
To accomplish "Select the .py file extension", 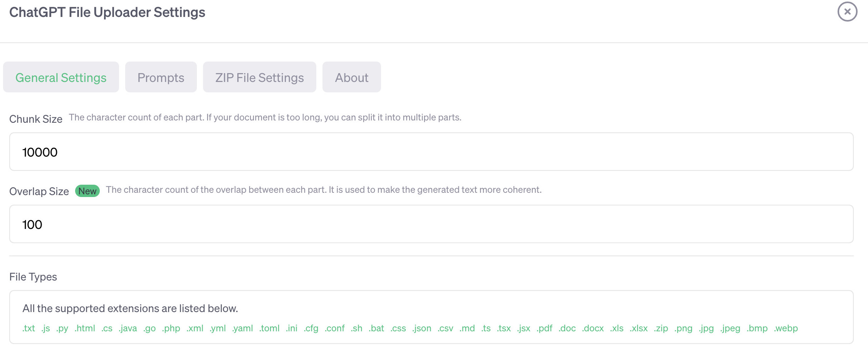I will coord(62,329).
